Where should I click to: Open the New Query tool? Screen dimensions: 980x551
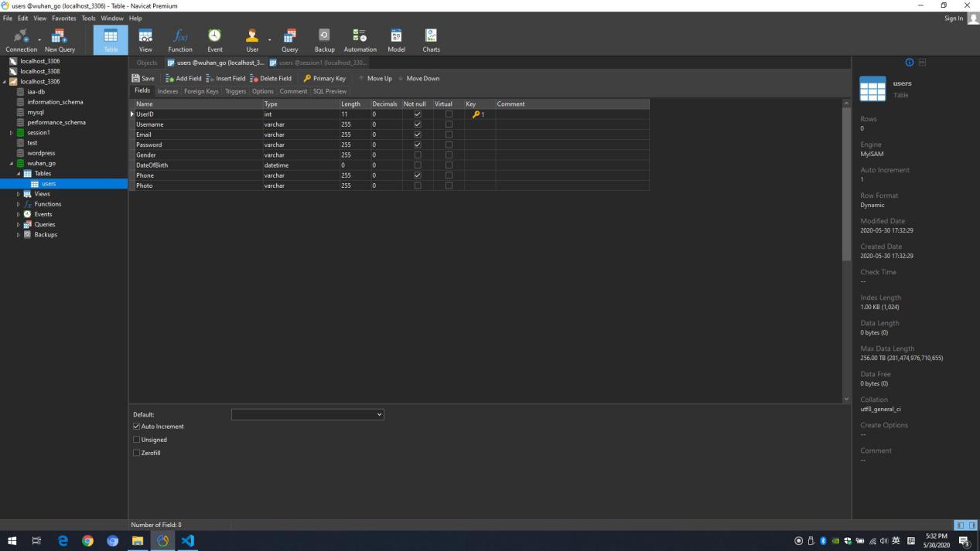[60, 39]
